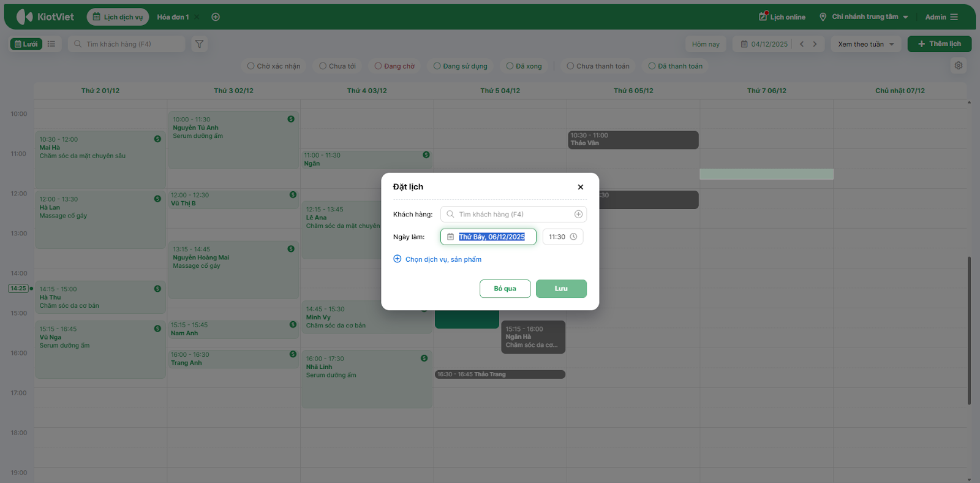Select the Đang chờ filter

click(394, 66)
